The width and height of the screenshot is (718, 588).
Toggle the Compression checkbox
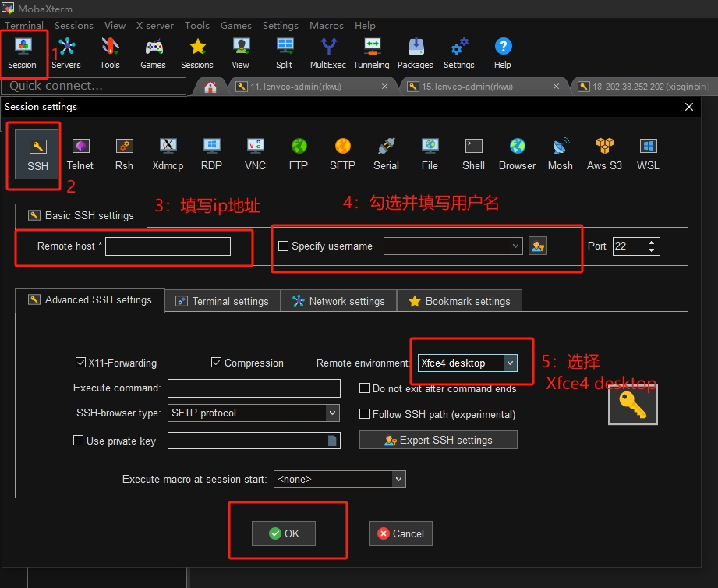(216, 362)
